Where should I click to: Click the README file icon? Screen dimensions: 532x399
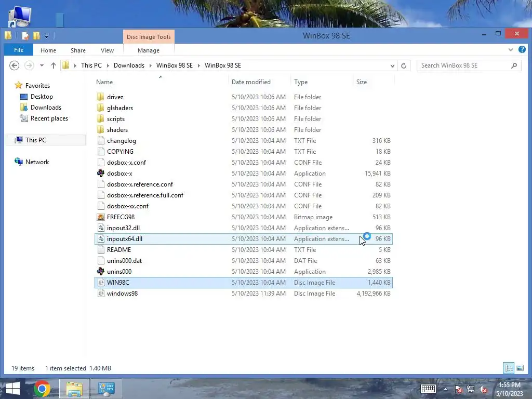tap(101, 250)
